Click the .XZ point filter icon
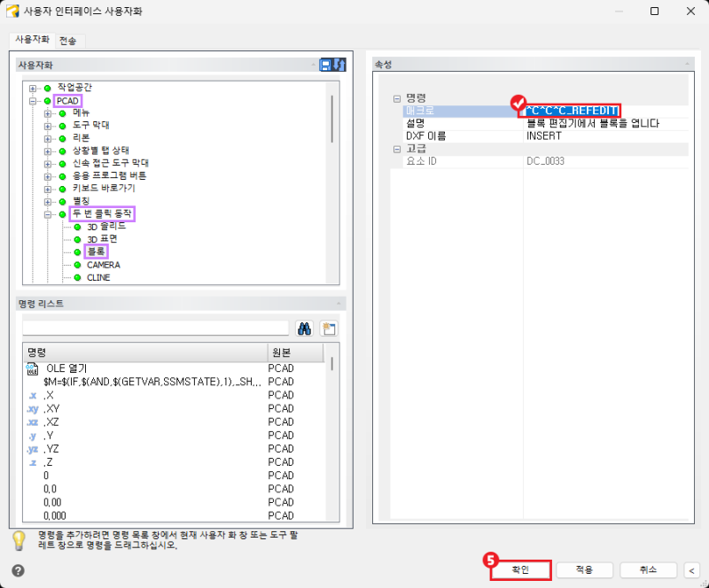Image resolution: width=709 pixels, height=588 pixels. (33, 422)
